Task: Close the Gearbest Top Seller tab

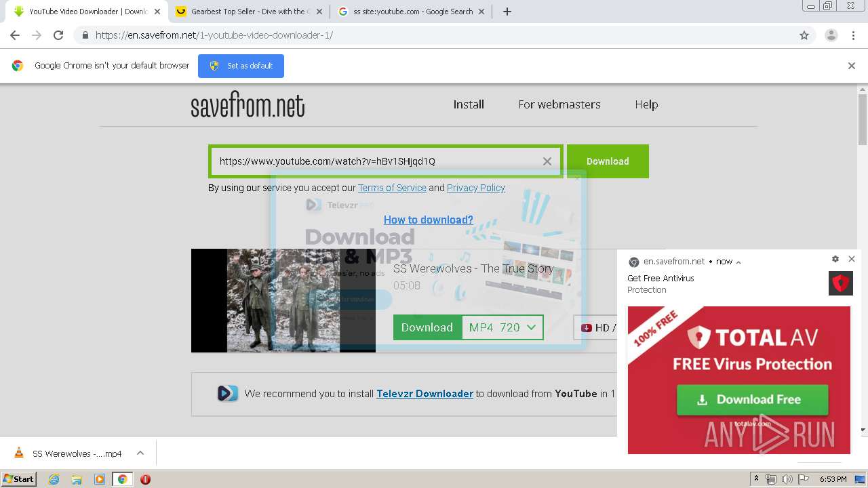Action: click(319, 12)
